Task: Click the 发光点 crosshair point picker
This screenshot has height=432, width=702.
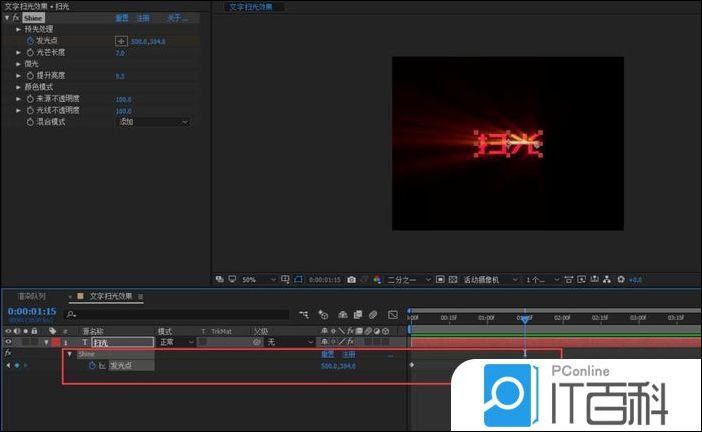Action: [x=121, y=41]
